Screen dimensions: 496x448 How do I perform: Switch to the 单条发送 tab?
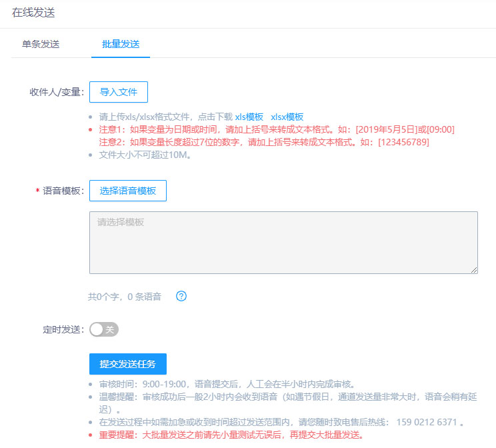pos(41,44)
